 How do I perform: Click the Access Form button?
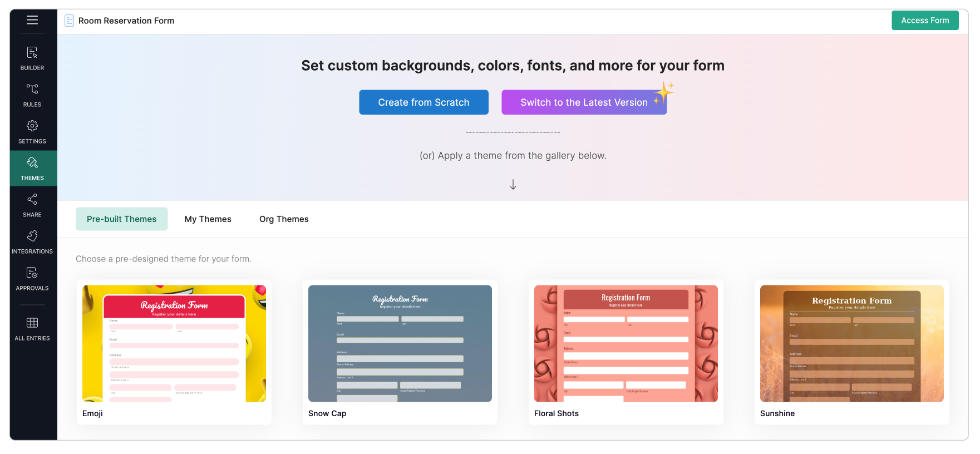(x=925, y=20)
